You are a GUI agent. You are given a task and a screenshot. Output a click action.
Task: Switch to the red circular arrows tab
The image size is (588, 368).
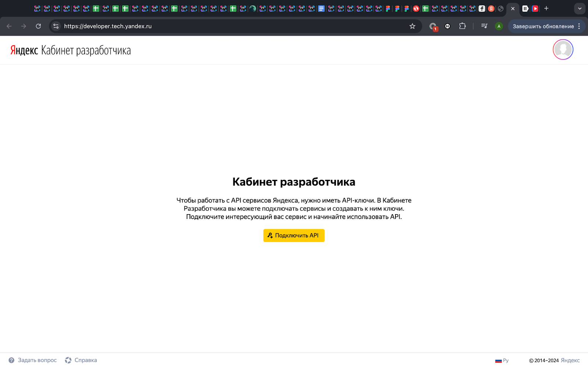416,8
